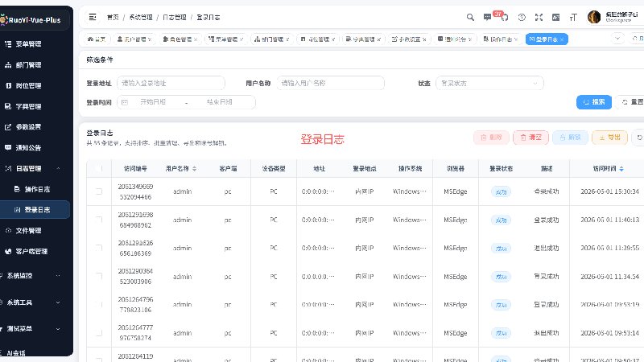644x362 pixels.
Task: Collapse sidebar with the hamburger icon
Action: click(x=93, y=17)
